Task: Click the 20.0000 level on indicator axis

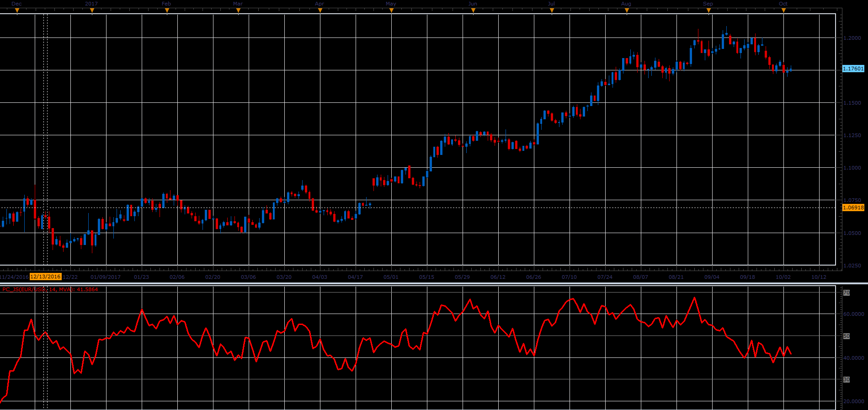Action: click(854, 401)
